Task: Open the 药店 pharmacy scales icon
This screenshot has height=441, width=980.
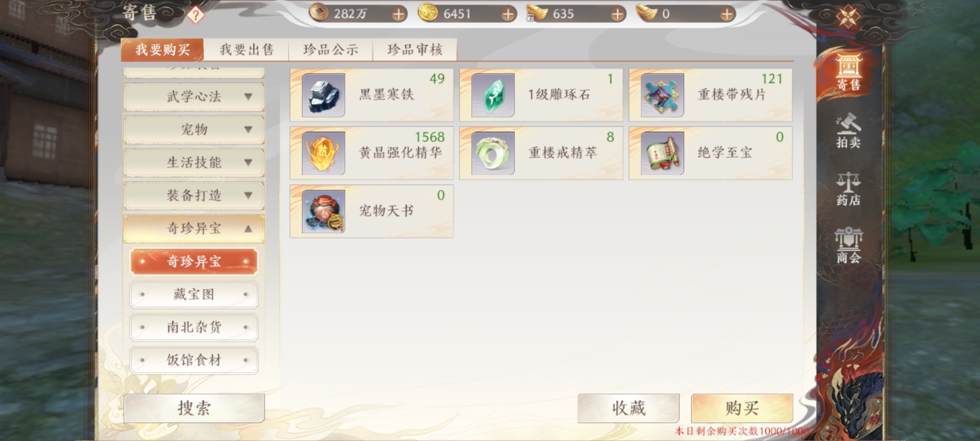Action: [848, 189]
